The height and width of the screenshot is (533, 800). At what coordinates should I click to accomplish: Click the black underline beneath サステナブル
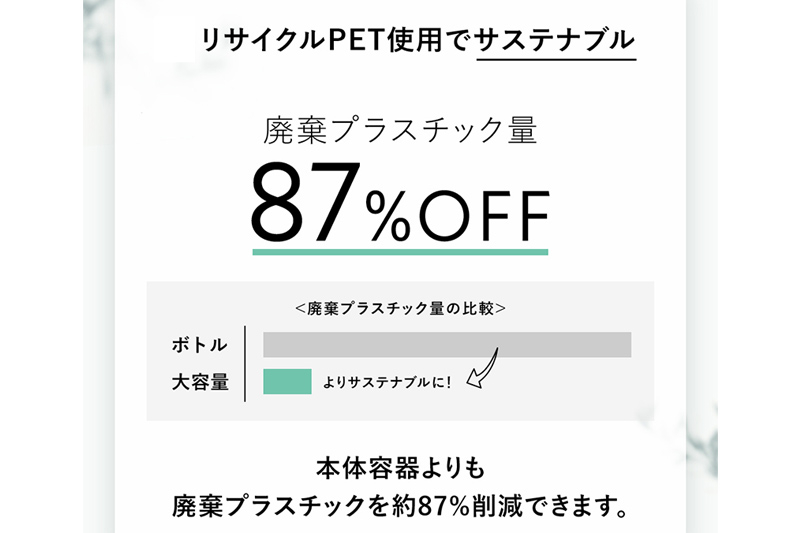pos(556,59)
